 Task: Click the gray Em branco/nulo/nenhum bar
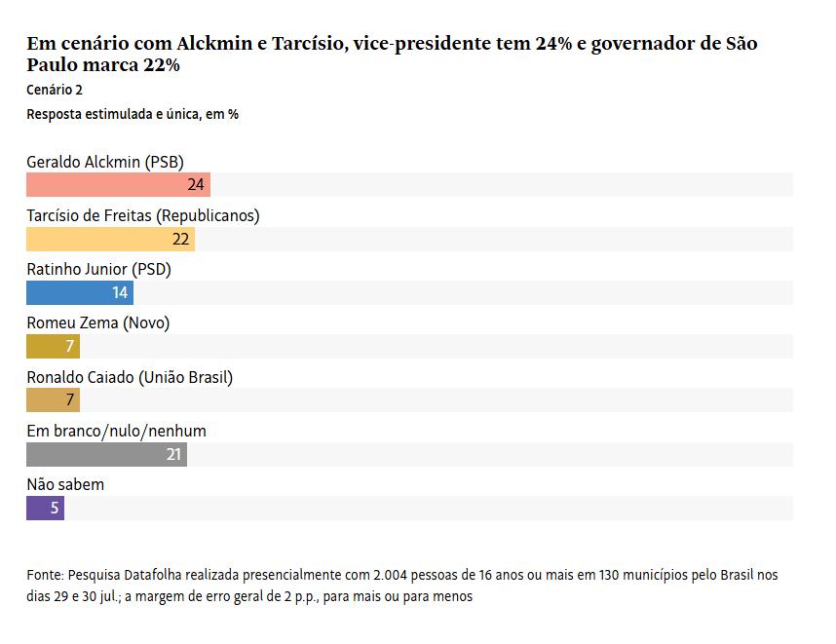coord(106,454)
